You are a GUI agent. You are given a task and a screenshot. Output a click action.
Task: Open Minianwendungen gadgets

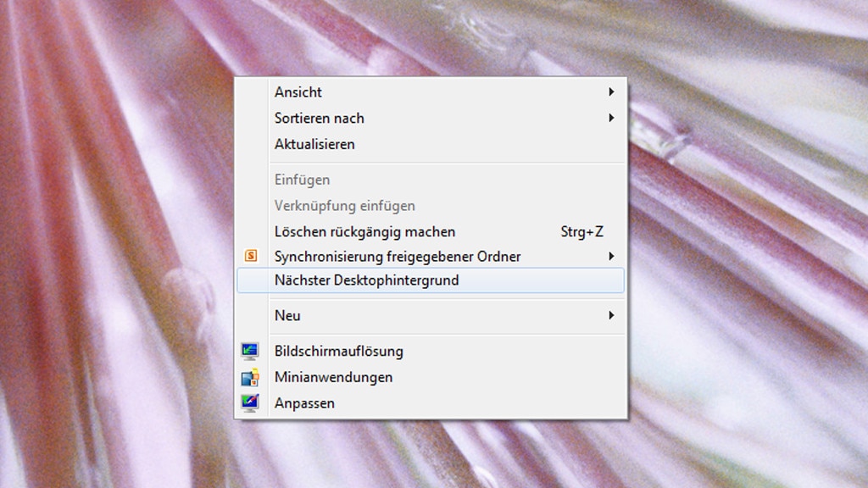point(430,377)
